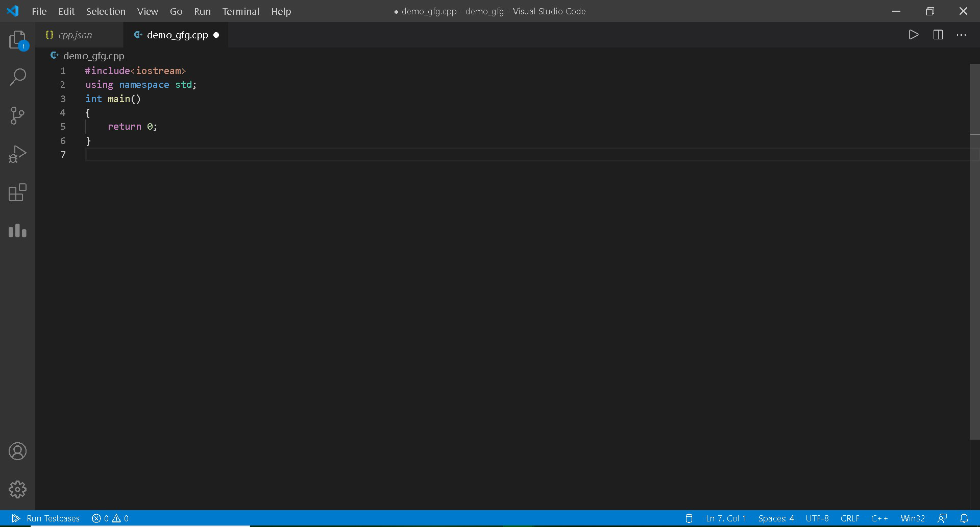This screenshot has width=980, height=527.
Task: Minimize the Visual Studio Code window
Action: pyautogui.click(x=896, y=11)
